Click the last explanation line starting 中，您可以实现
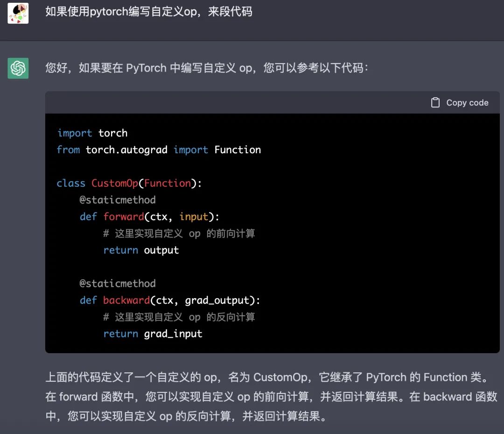504x434 pixels. click(x=186, y=416)
